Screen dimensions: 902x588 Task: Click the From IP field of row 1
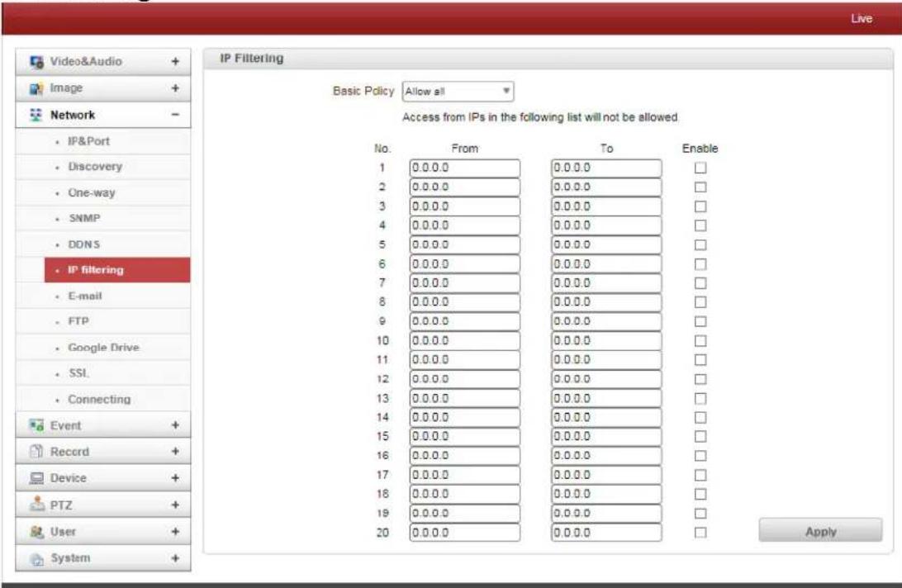(x=465, y=168)
